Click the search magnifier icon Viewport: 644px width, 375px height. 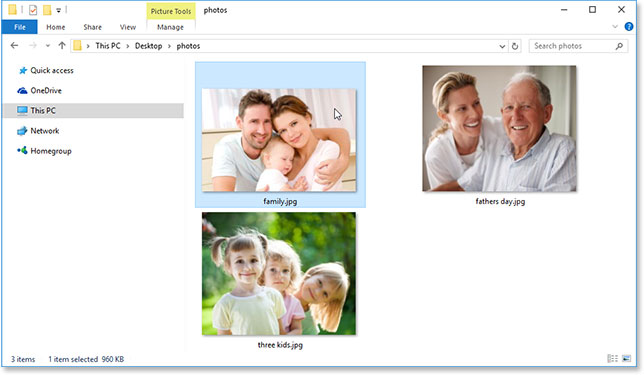coord(619,46)
